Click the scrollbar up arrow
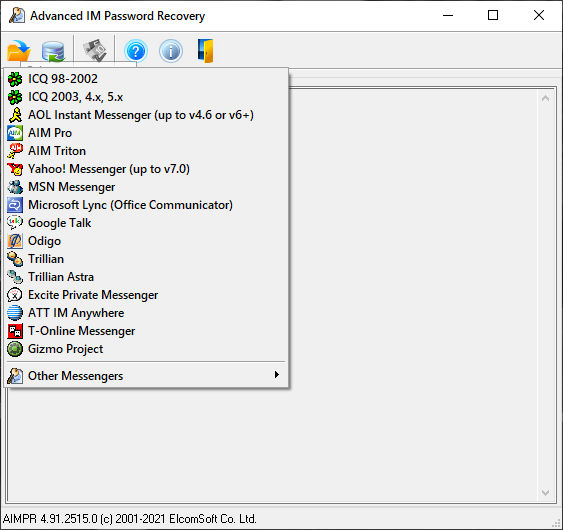This screenshot has height=530, width=563. tap(545, 98)
